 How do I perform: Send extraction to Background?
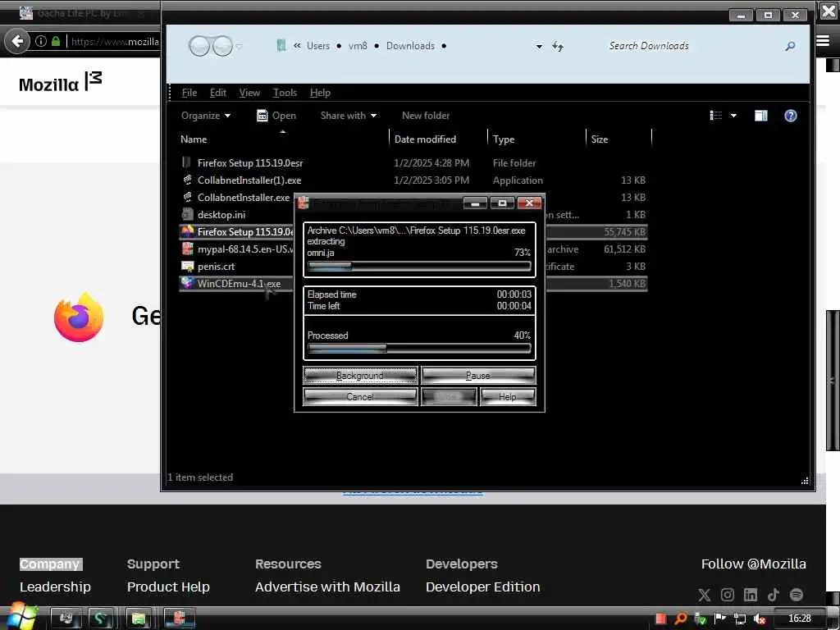coord(360,376)
